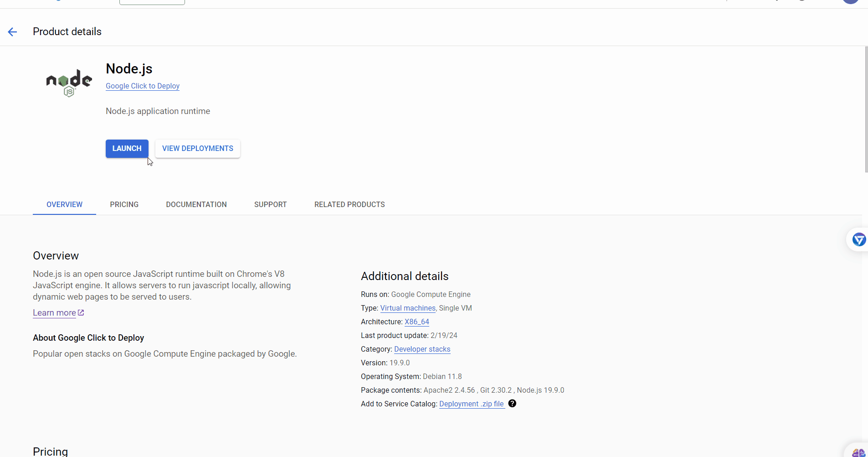Click the Node.js logo image

tap(69, 83)
